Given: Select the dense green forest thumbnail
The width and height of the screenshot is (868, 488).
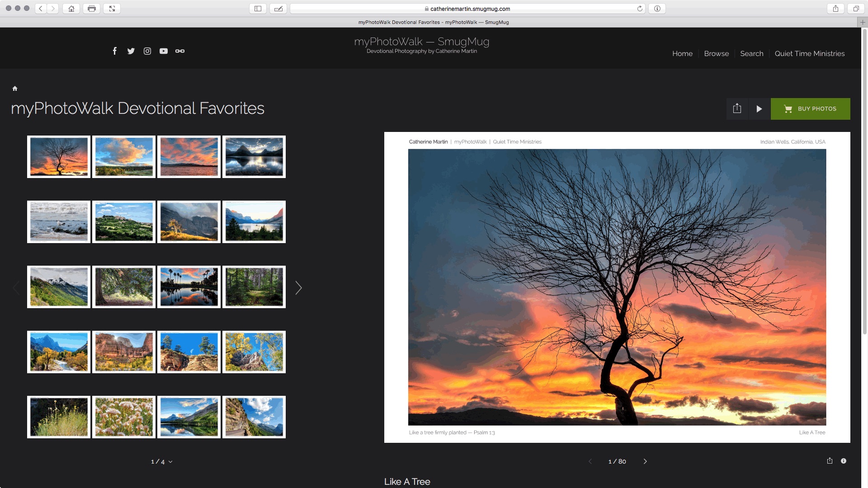Looking at the screenshot, I should pyautogui.click(x=254, y=287).
